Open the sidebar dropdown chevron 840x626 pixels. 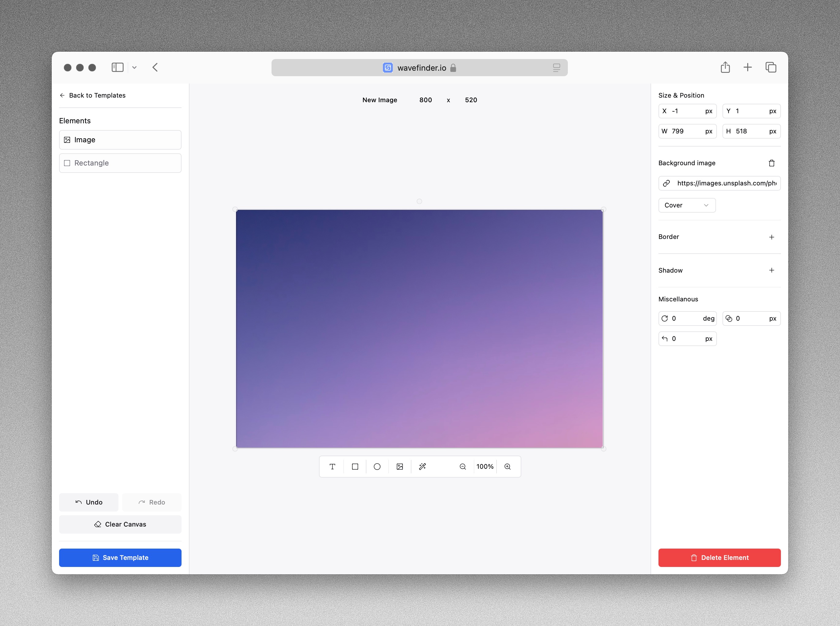[134, 67]
